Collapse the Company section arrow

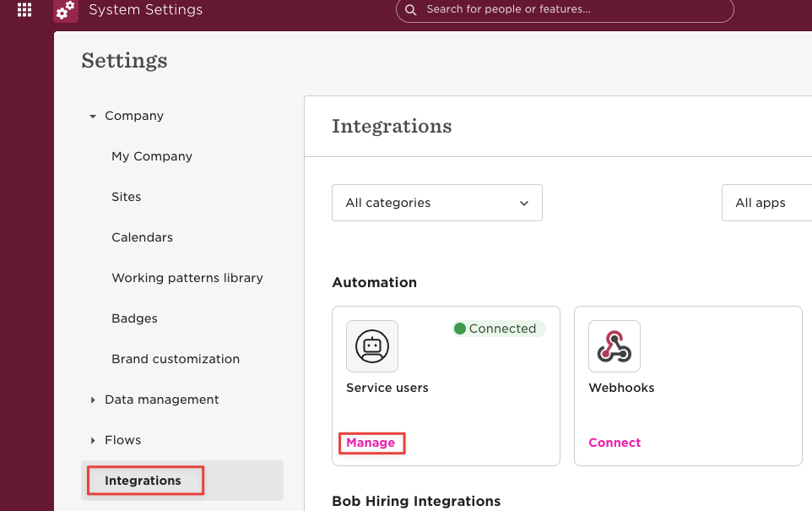point(93,116)
